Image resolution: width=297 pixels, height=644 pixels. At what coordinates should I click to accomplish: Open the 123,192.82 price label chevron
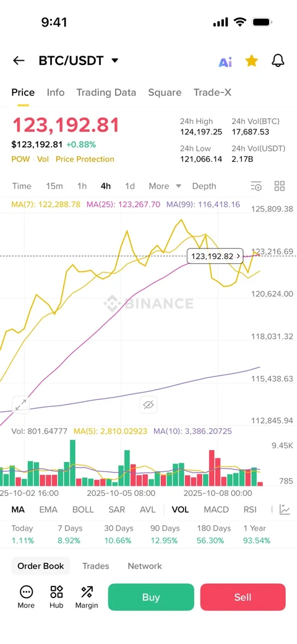(x=238, y=256)
